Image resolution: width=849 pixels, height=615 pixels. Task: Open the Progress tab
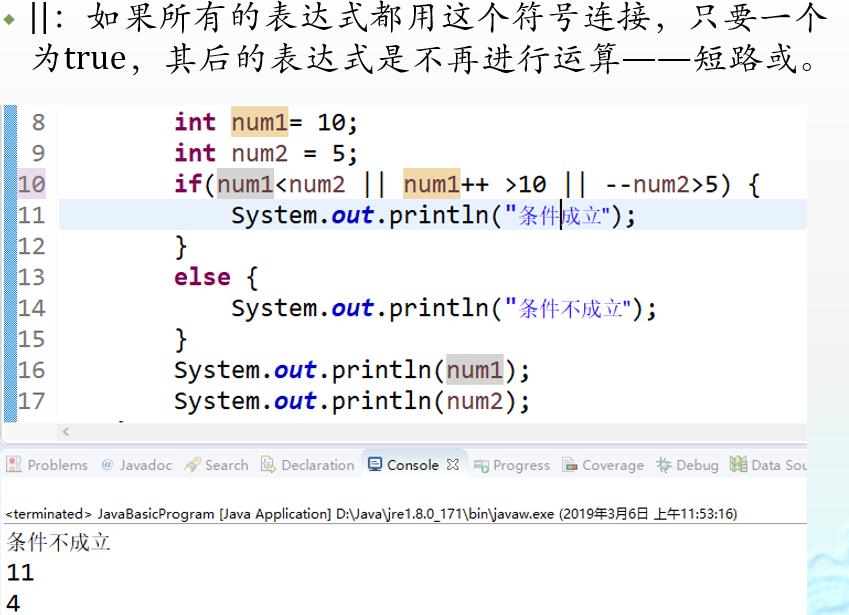click(512, 466)
